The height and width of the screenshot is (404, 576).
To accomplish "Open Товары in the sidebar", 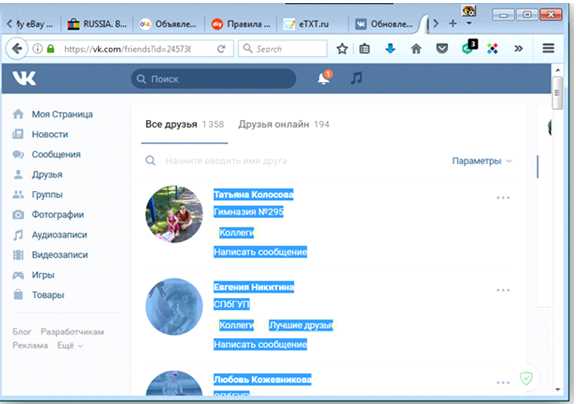I will coord(38,295).
